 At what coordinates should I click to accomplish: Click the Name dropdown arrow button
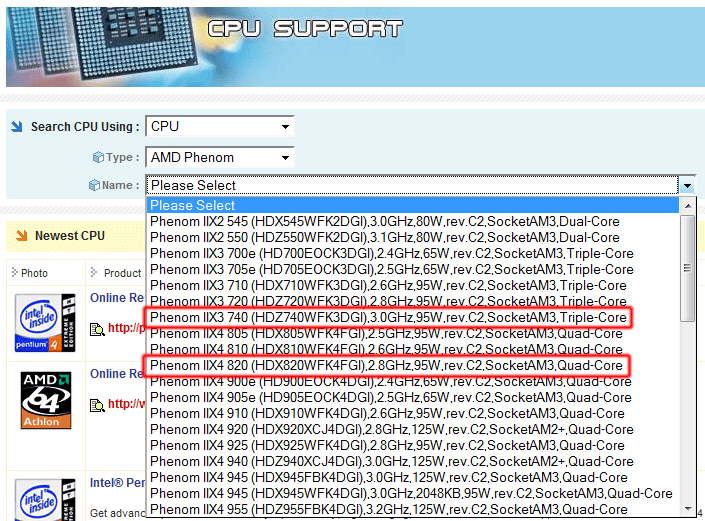pyautogui.click(x=687, y=185)
